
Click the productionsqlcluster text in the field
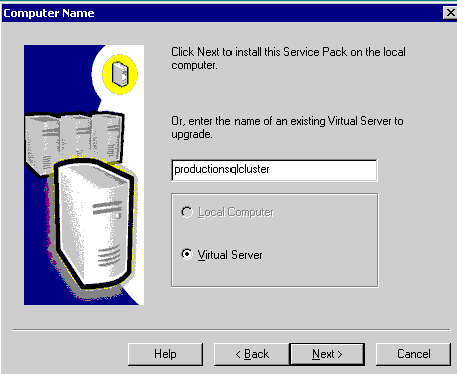click(x=222, y=169)
